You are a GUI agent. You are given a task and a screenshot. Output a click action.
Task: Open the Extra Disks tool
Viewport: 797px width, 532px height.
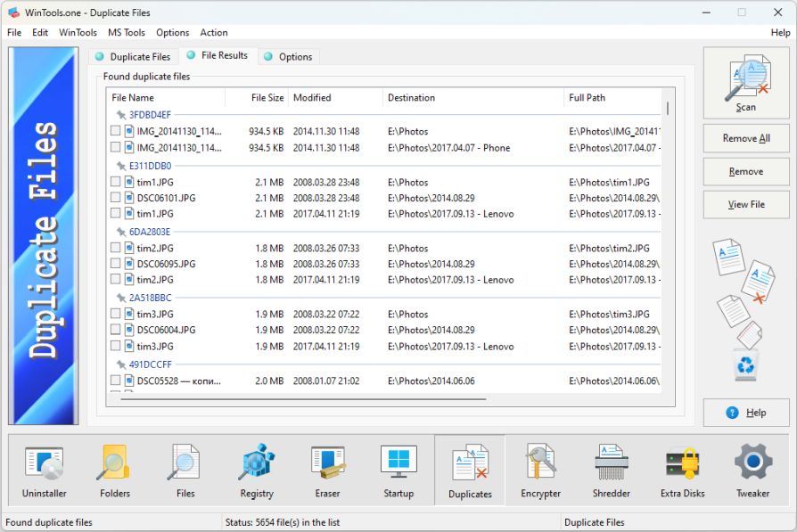coord(683,470)
